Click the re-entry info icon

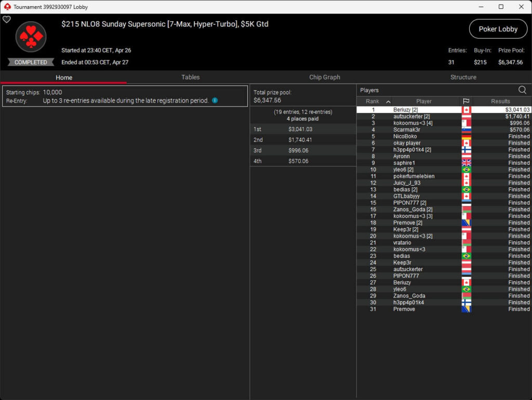point(215,100)
